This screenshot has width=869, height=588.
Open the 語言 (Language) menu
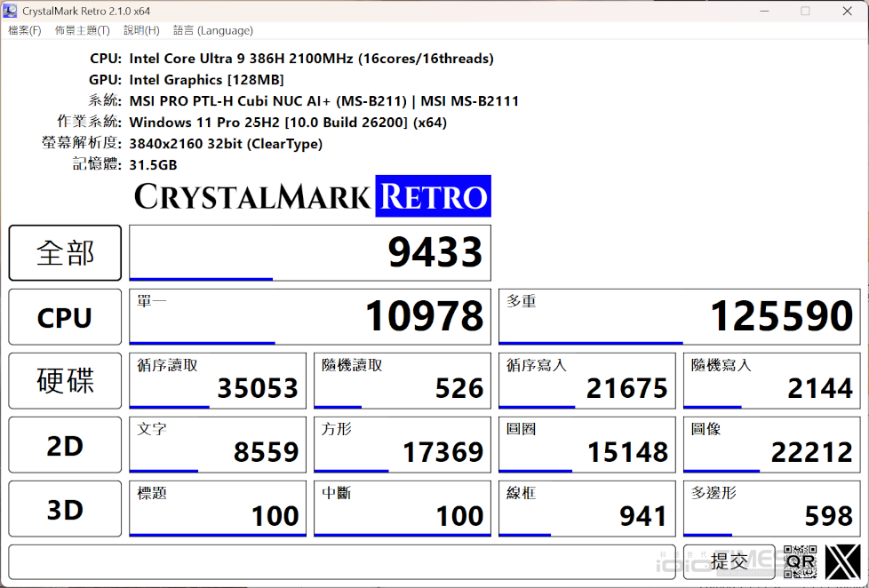(213, 30)
